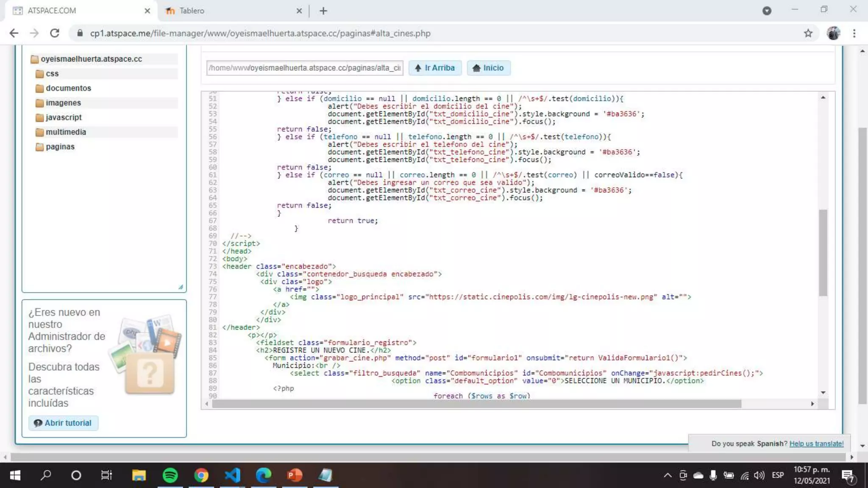This screenshot has width=868, height=488.
Task: Click the code editor horizontal scrollbar
Action: click(x=476, y=404)
